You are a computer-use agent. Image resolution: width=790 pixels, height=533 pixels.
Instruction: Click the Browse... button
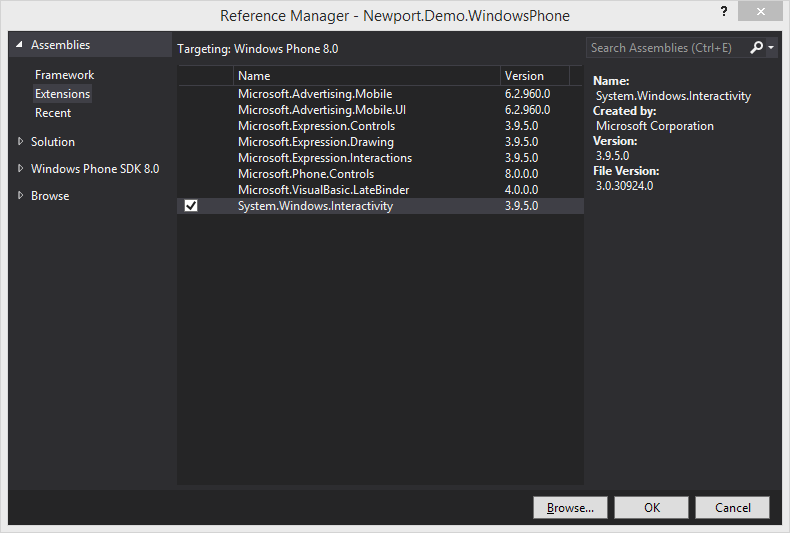570,508
